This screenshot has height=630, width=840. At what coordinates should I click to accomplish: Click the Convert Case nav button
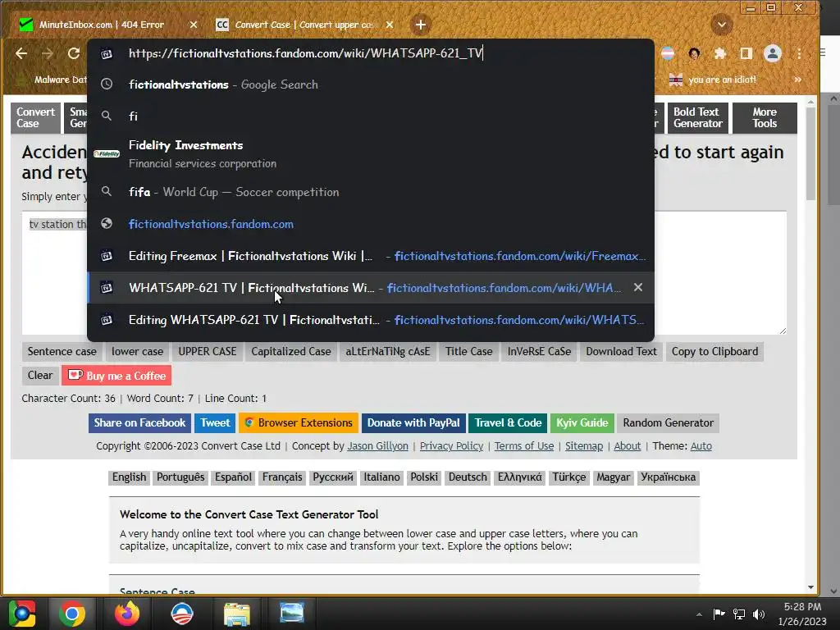pos(35,117)
